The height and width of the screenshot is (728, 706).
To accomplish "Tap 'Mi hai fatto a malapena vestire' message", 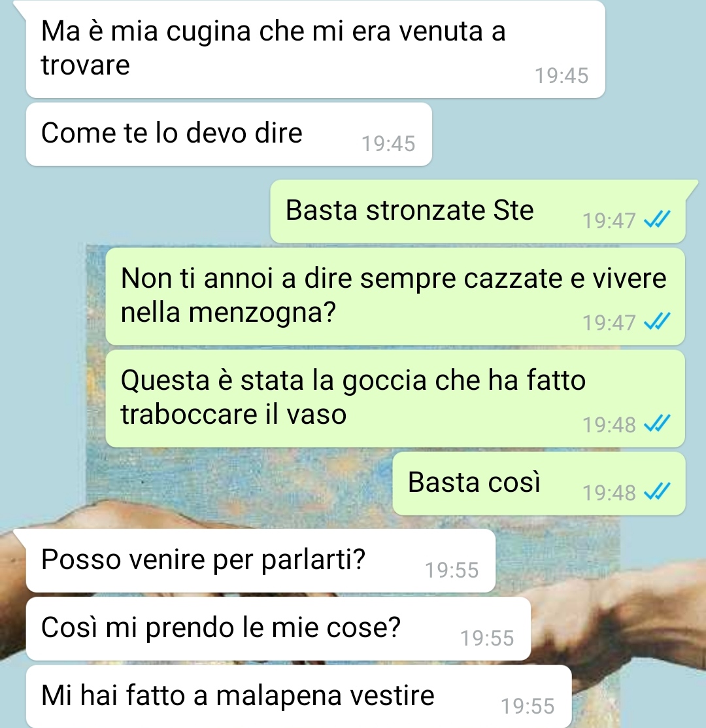I will click(x=299, y=697).
